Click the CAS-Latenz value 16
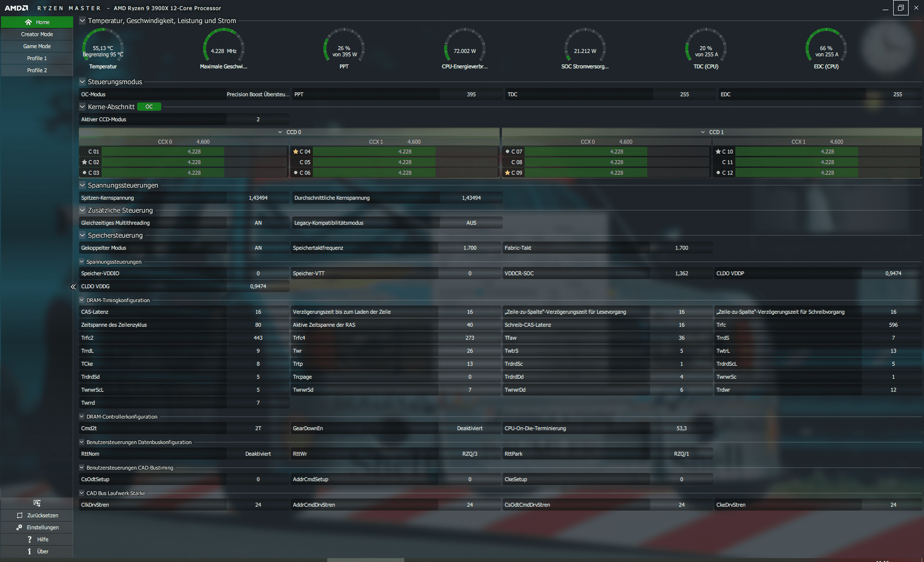 click(258, 312)
